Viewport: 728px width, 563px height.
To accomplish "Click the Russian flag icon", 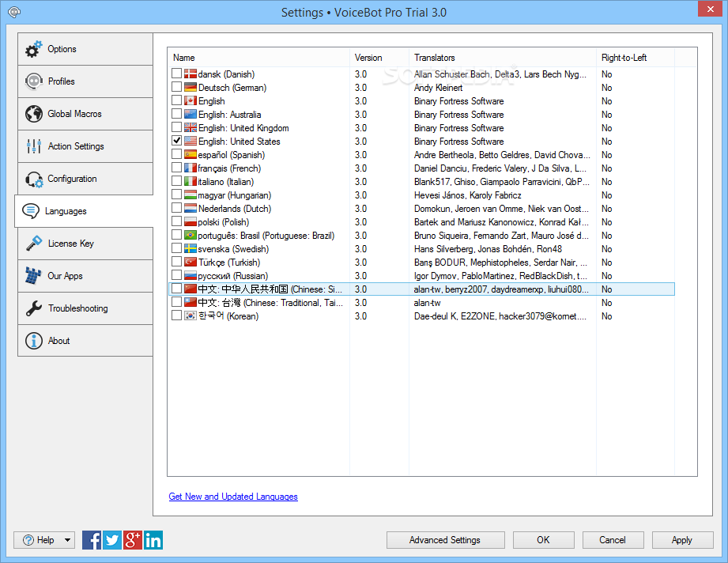I will click(190, 276).
